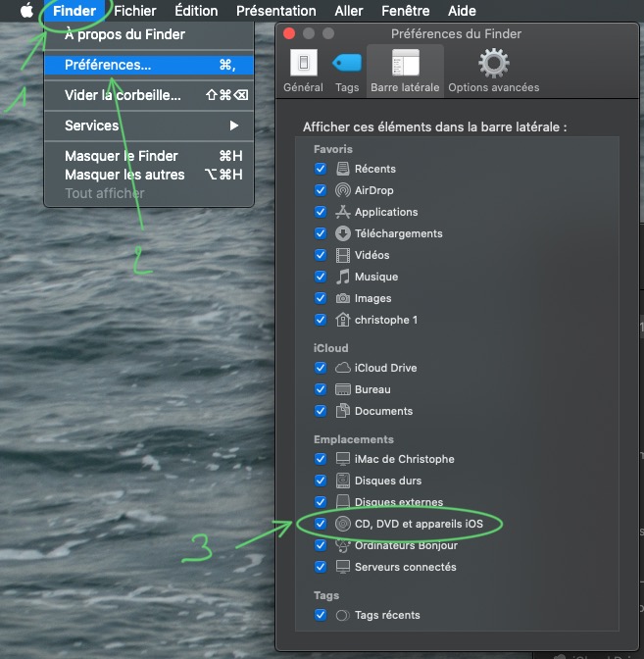
Task: Uncheck iMac de Christophe checkbox
Action: click(x=321, y=459)
